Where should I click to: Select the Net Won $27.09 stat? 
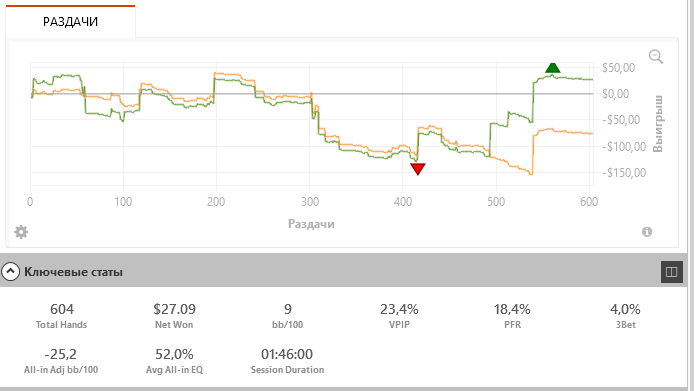coord(174,316)
